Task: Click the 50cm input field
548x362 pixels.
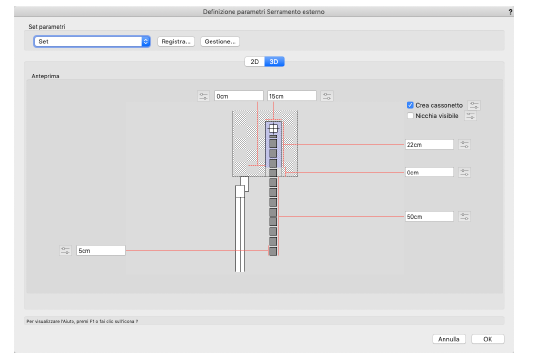Action: click(429, 217)
